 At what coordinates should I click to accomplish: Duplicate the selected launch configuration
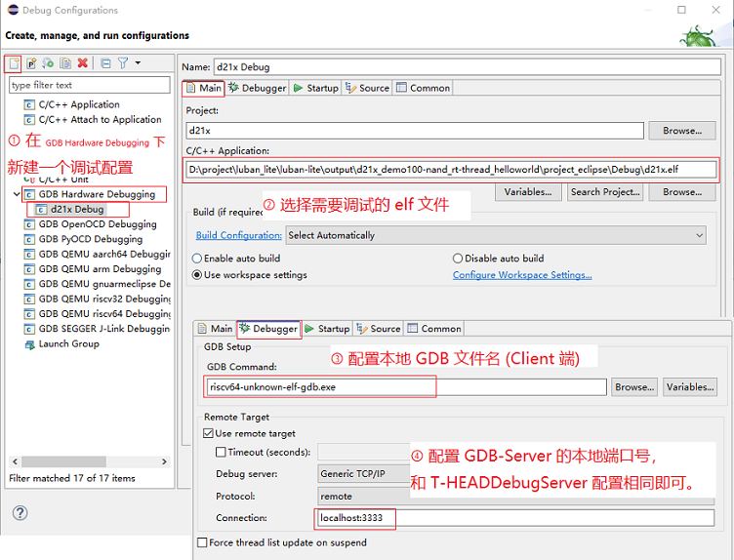[64, 63]
